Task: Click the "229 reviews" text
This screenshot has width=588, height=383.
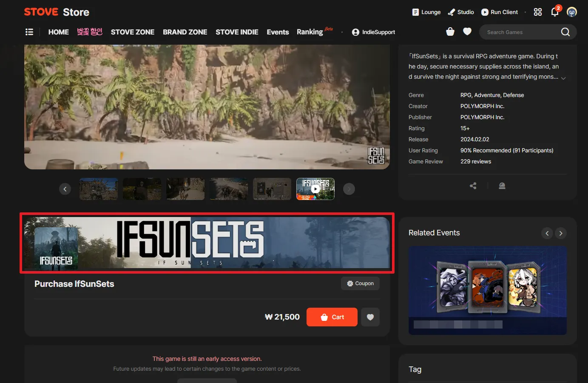Action: click(476, 162)
